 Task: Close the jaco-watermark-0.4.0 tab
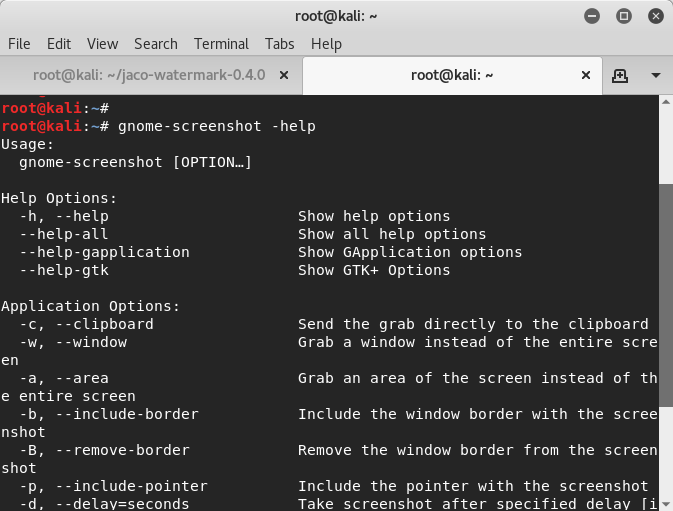284,75
